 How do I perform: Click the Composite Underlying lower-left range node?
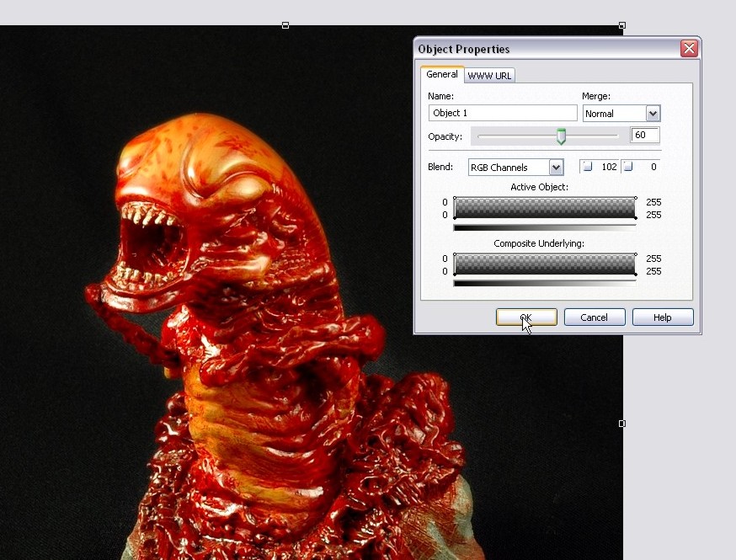pyautogui.click(x=455, y=275)
